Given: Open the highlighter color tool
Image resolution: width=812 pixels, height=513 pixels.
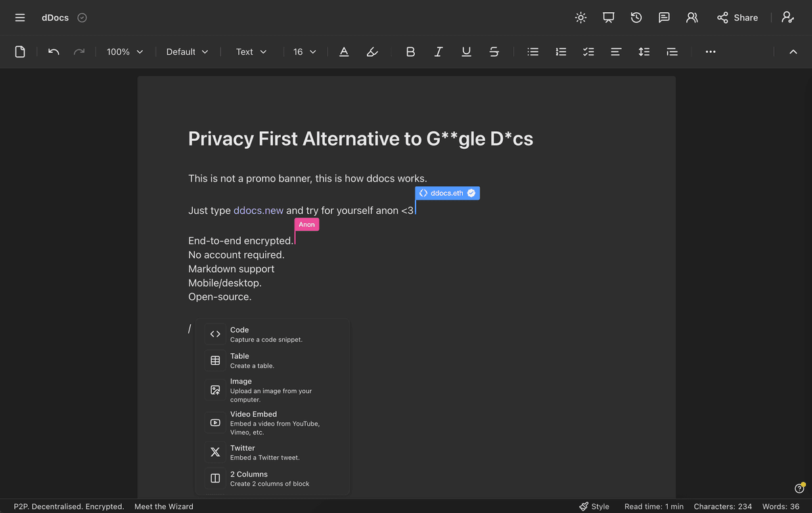Looking at the screenshot, I should 372,51.
